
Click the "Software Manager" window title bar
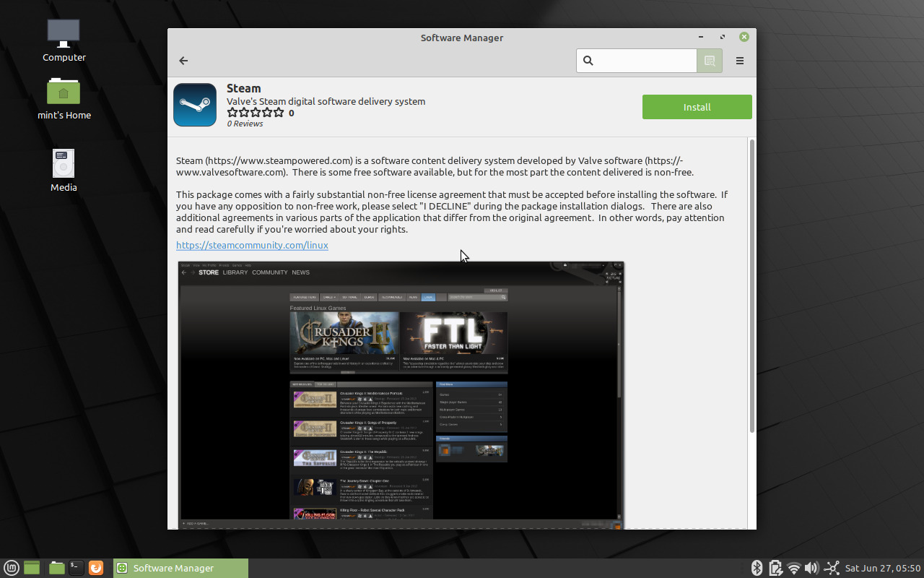coord(462,38)
